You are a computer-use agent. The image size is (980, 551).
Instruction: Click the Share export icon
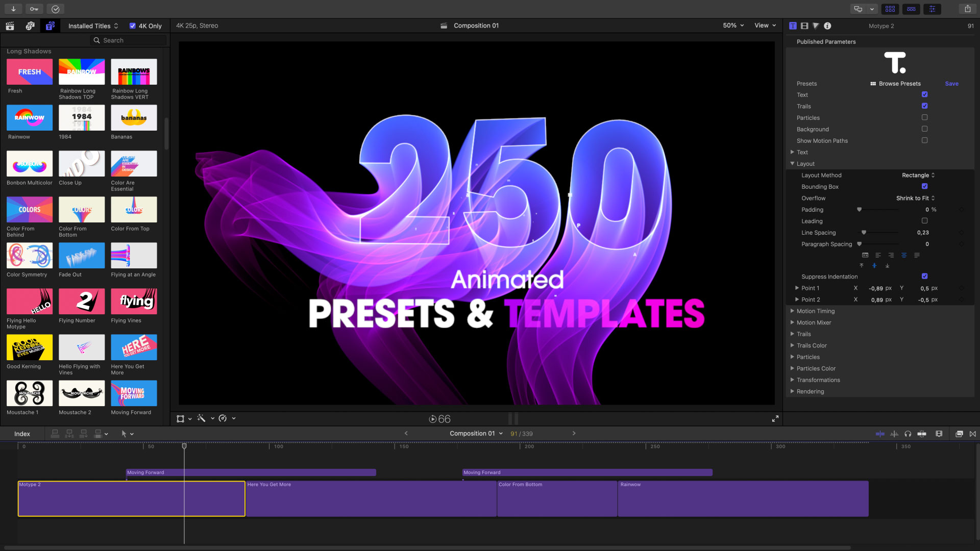pos(967,9)
